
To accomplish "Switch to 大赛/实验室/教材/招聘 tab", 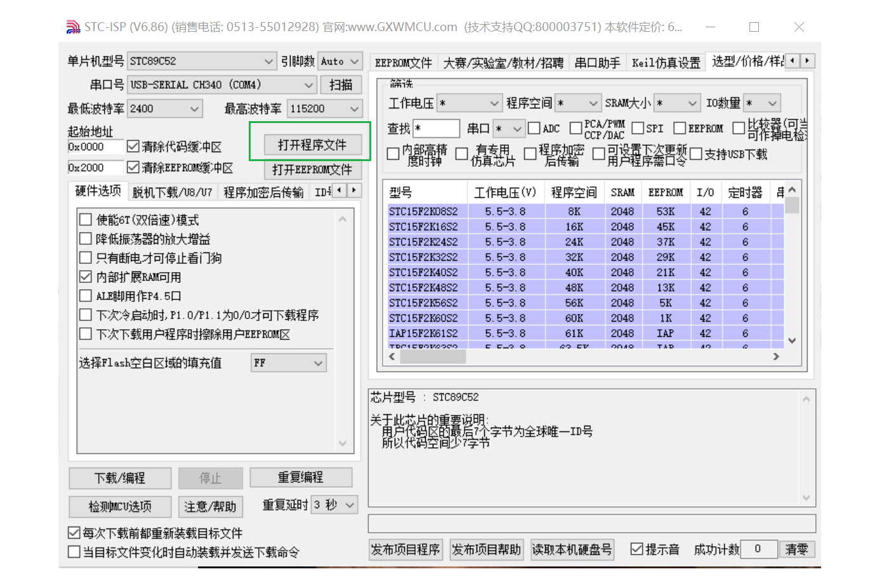I will [503, 62].
